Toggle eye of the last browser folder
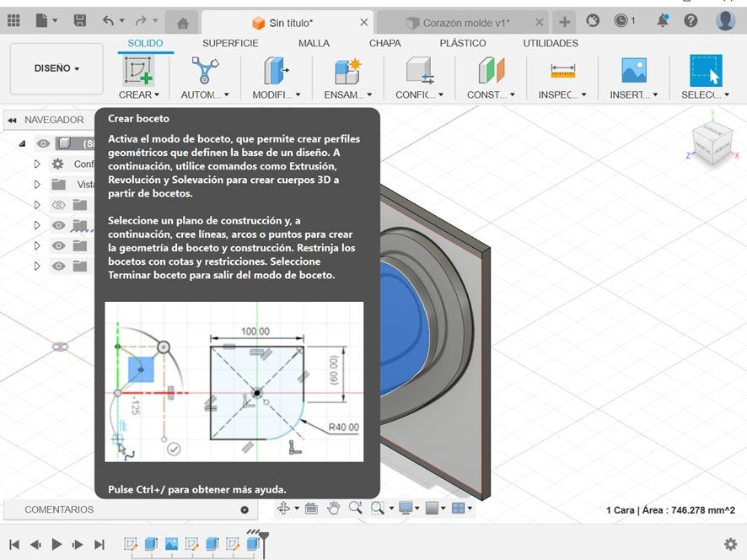 pyautogui.click(x=58, y=266)
